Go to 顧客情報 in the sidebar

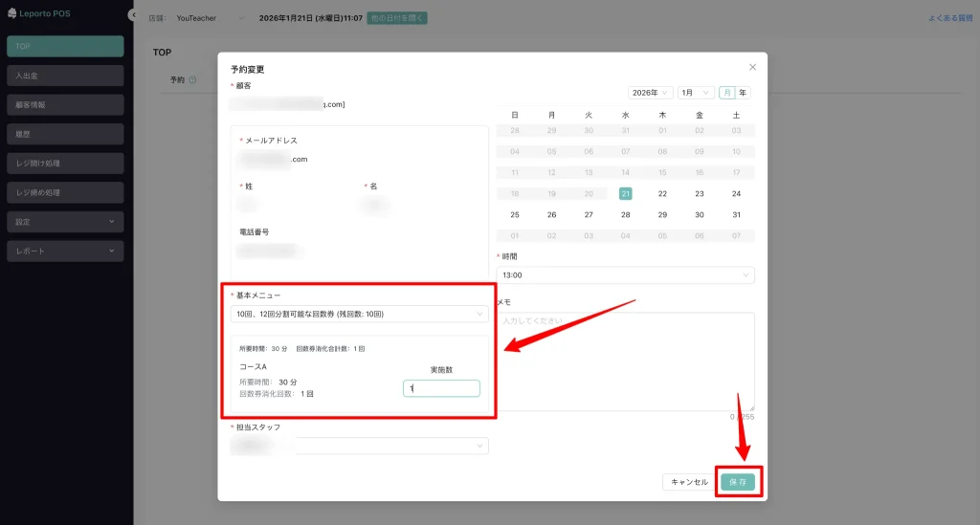65,105
